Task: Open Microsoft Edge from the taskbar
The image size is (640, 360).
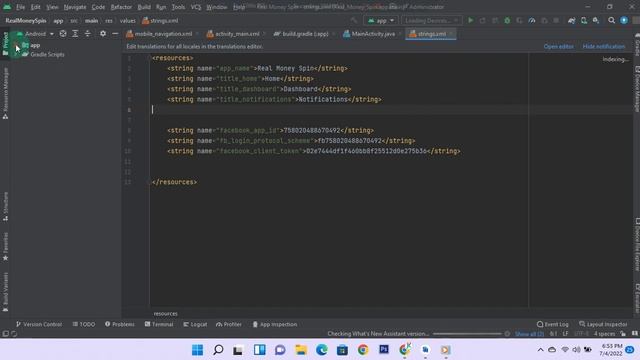Action: pos(322,350)
